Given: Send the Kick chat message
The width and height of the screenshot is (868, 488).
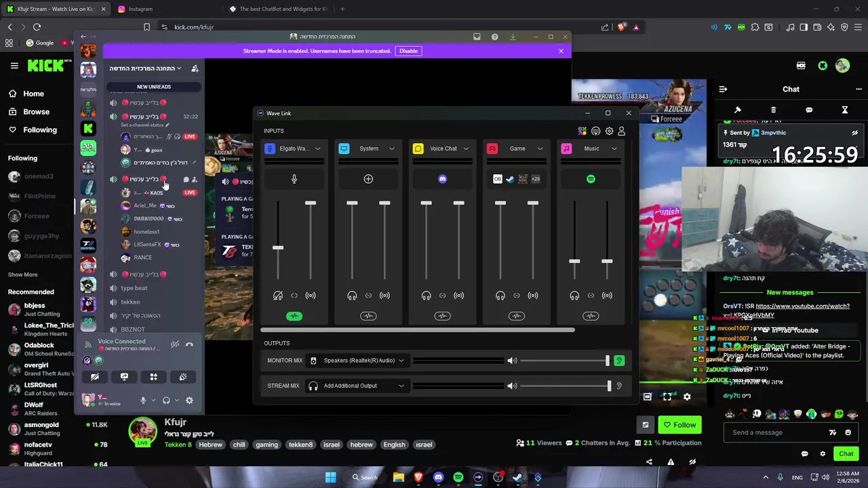Looking at the screenshot, I should (846, 454).
